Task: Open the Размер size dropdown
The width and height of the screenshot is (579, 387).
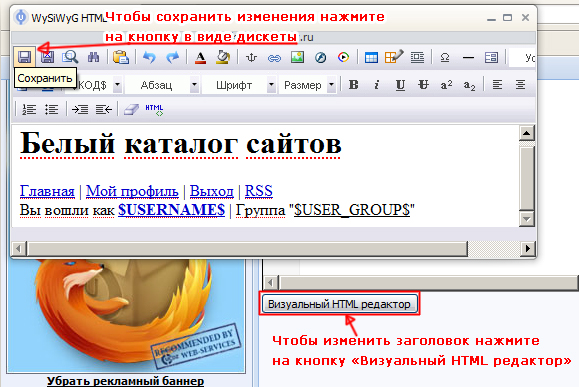Action: [332, 85]
